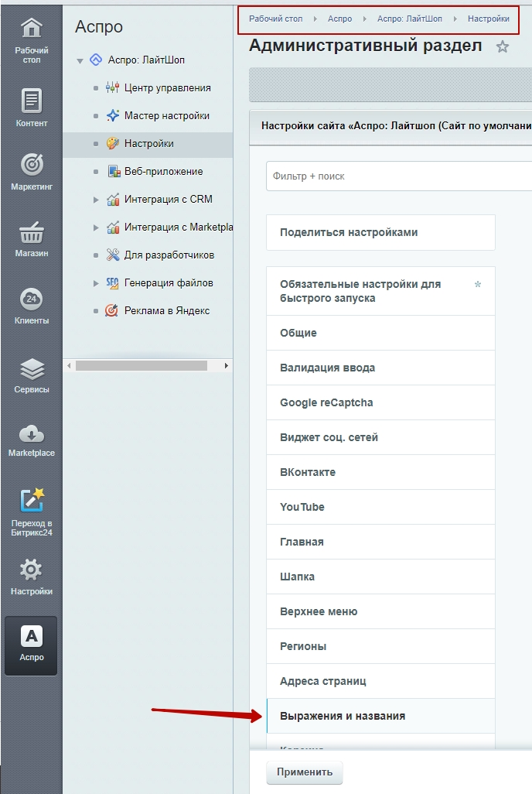Open the Мастер настройки tree item

[x=167, y=115]
